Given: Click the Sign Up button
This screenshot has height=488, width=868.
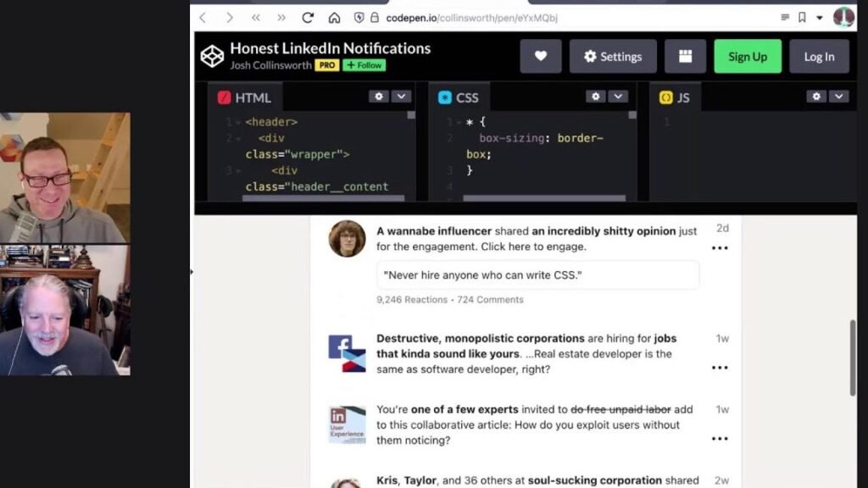Looking at the screenshot, I should click(748, 56).
